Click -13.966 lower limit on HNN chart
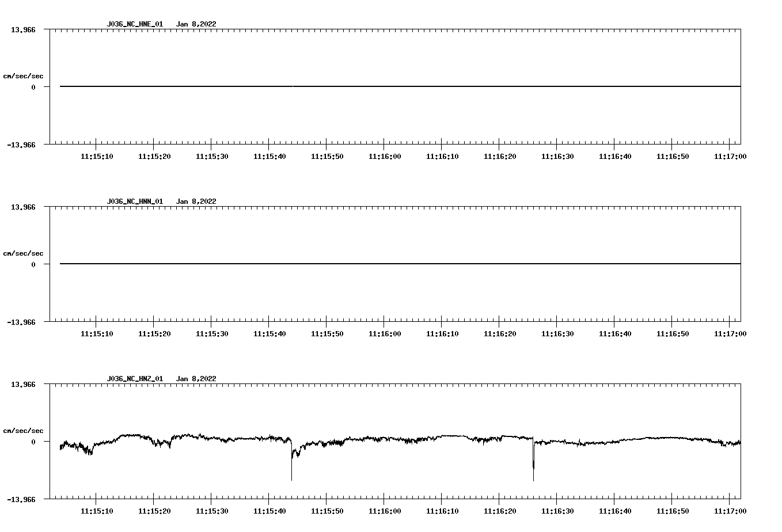 pyautogui.click(x=21, y=322)
